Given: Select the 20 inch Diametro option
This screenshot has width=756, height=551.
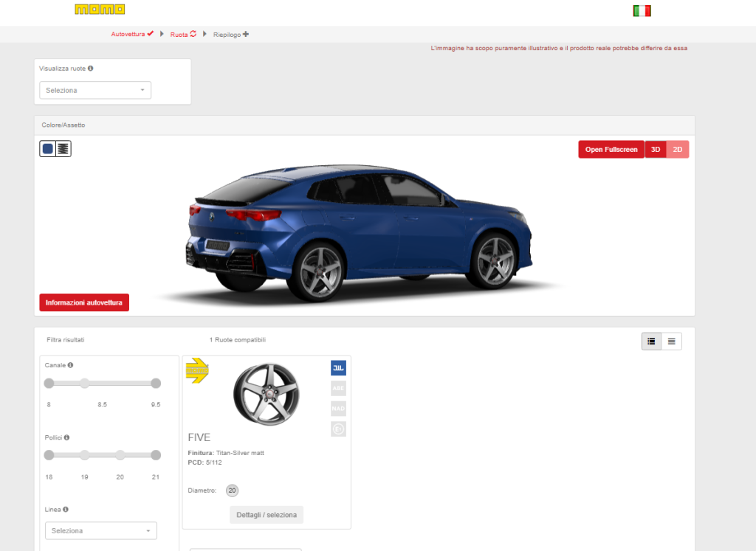Looking at the screenshot, I should [x=232, y=490].
